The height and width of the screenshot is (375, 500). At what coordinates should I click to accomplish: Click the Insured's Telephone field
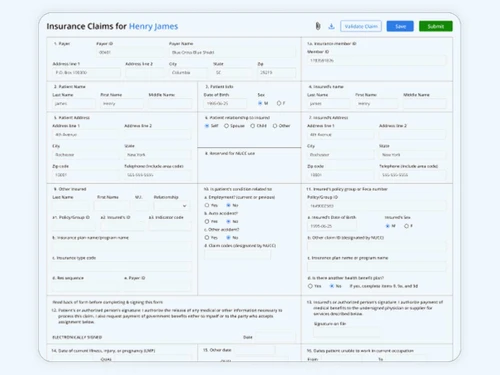(413, 175)
